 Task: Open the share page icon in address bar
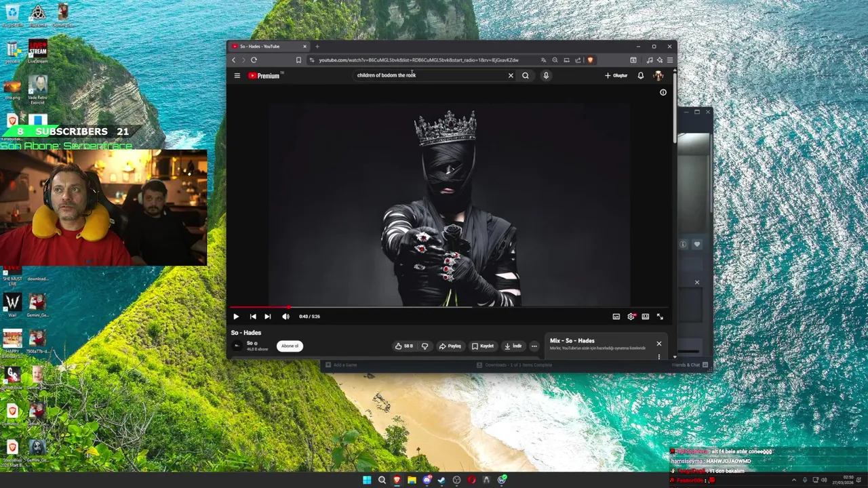[578, 60]
